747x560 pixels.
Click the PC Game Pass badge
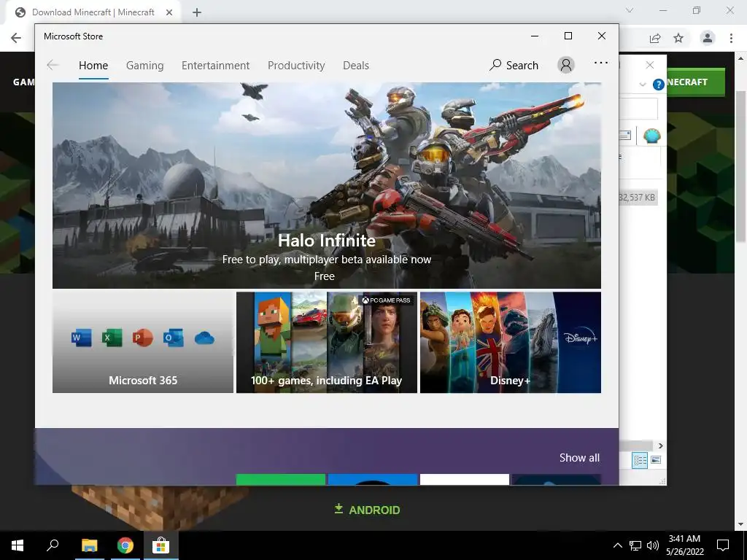pyautogui.click(x=387, y=300)
